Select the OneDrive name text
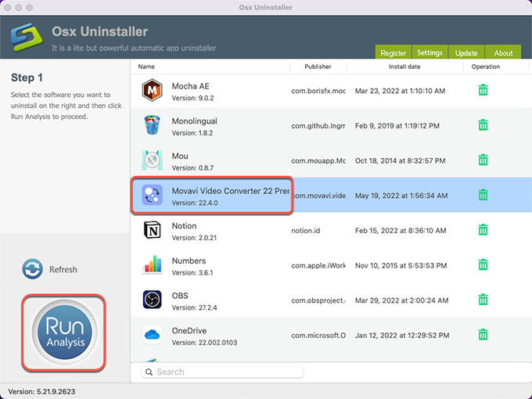532x399 pixels. (x=189, y=331)
